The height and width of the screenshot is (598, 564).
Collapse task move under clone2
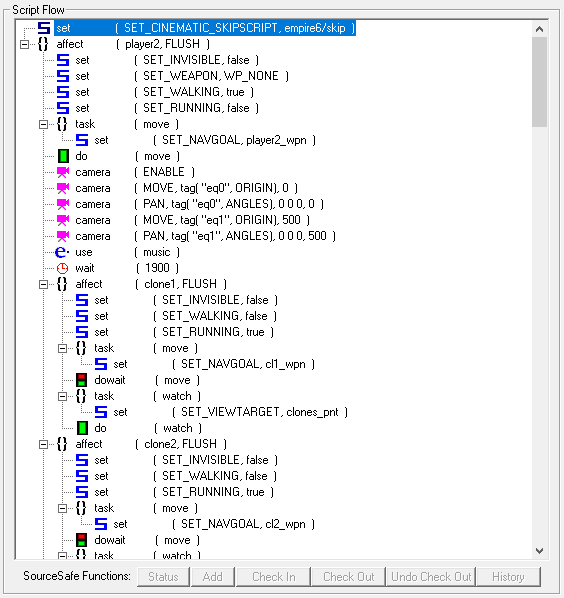coord(63,508)
